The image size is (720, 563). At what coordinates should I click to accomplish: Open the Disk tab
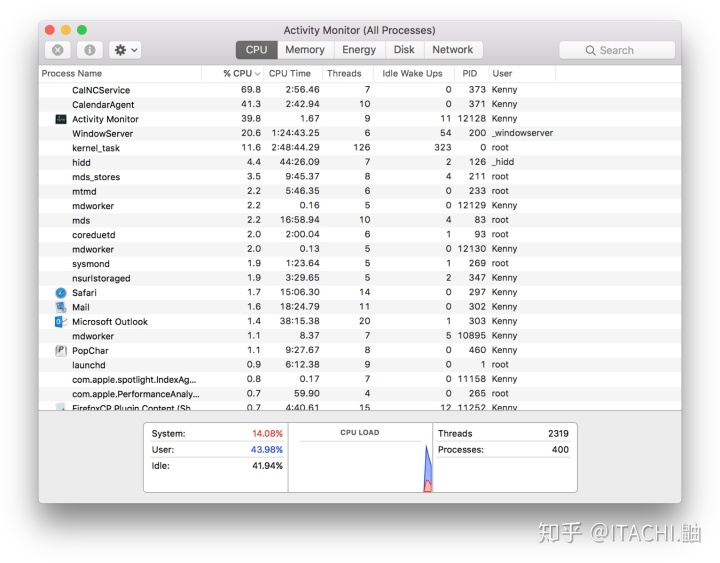pos(404,50)
